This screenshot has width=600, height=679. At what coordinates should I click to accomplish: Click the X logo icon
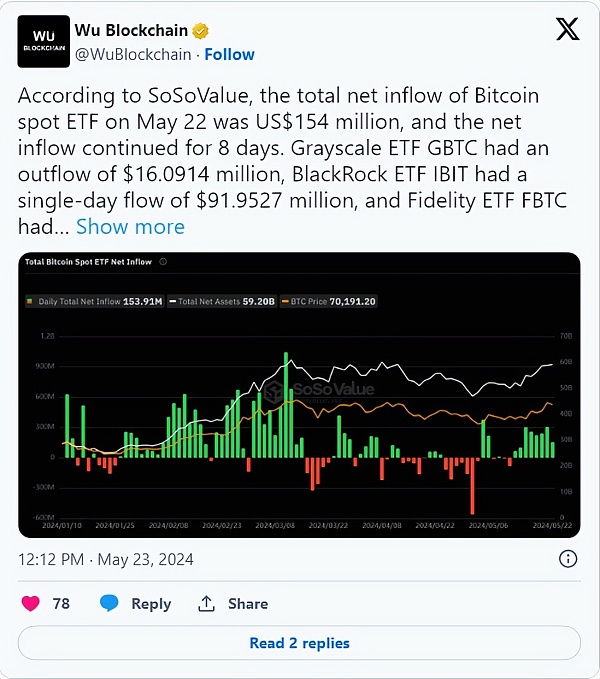(567, 30)
